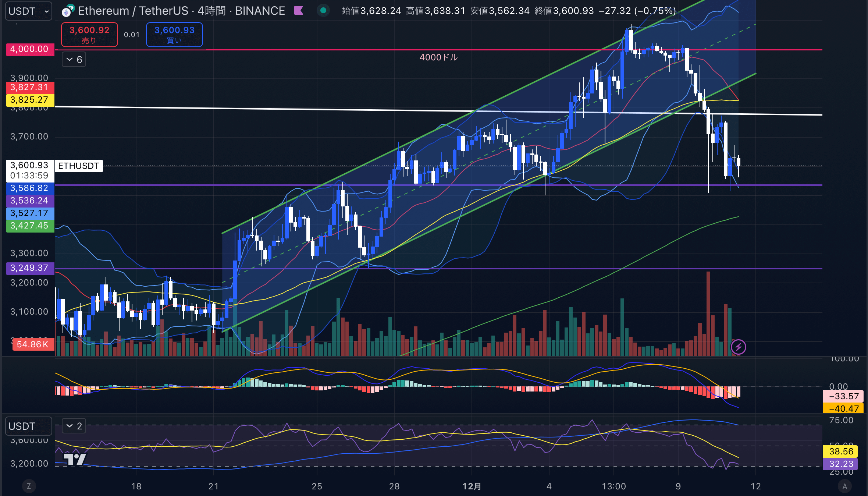Click the purple RSI label 32.23

840,464
